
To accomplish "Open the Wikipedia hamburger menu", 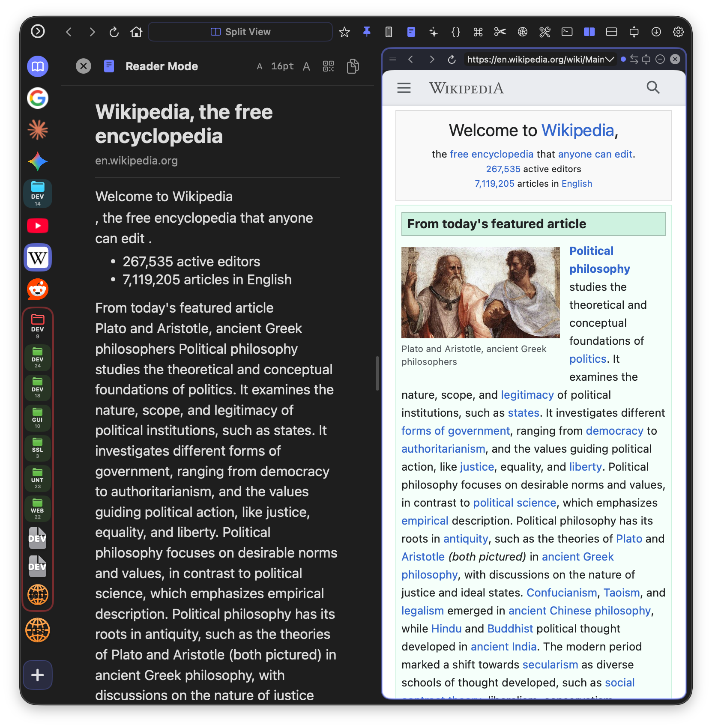I will coord(403,88).
